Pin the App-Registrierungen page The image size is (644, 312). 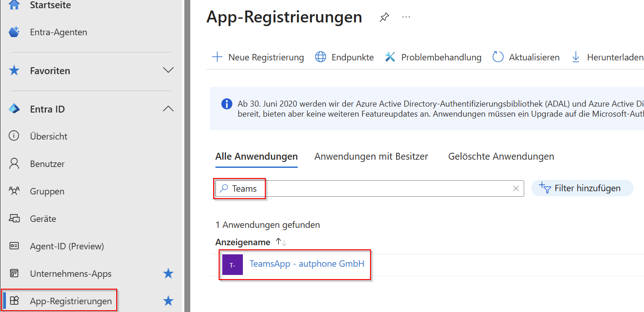click(x=384, y=17)
